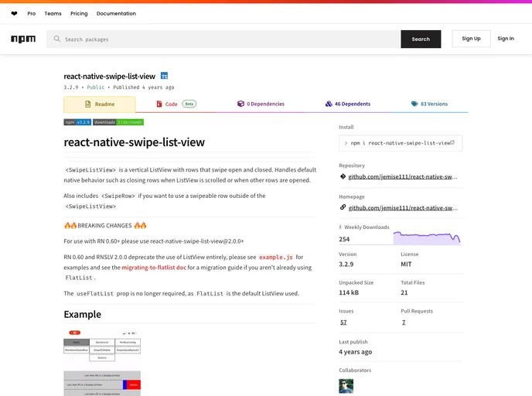Click the 'Published 4 years ago' text

144,87
